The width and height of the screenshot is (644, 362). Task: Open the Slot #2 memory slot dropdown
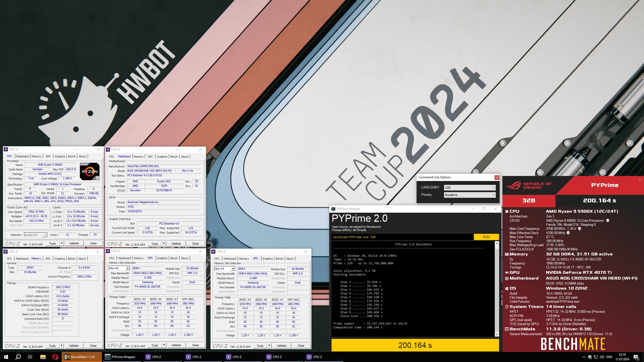click(119, 268)
